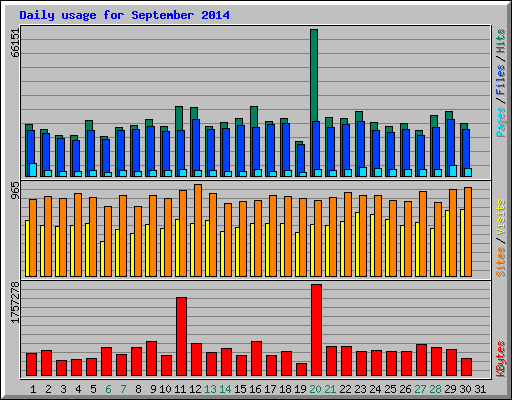This screenshot has width=512, height=400.
Task: Click the 965 visits axis label
Action: tap(15, 191)
